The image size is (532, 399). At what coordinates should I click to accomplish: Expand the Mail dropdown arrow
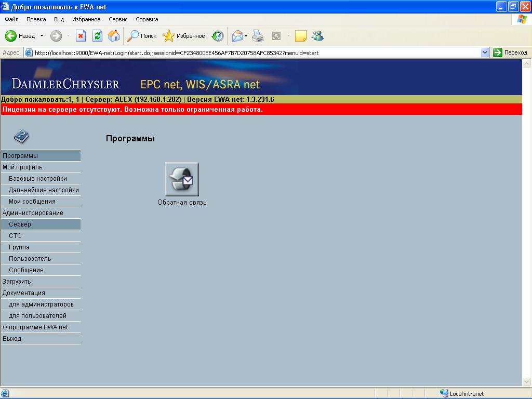click(x=246, y=36)
